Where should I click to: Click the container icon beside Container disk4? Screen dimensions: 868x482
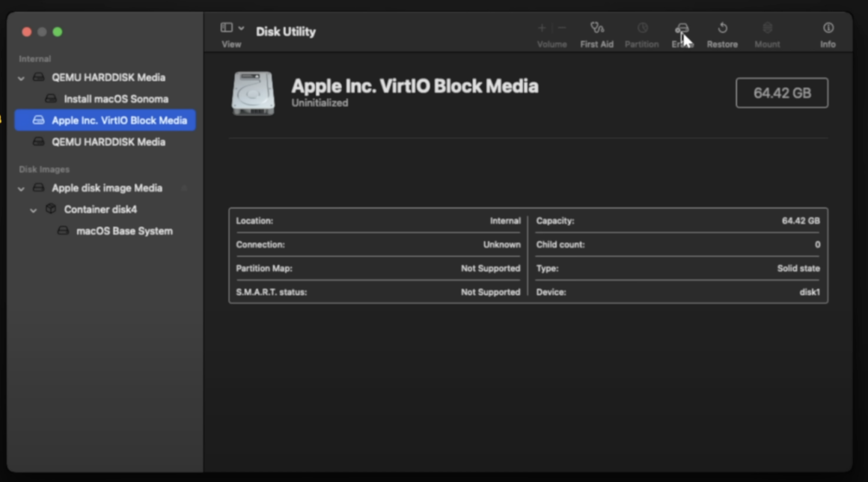coord(51,209)
